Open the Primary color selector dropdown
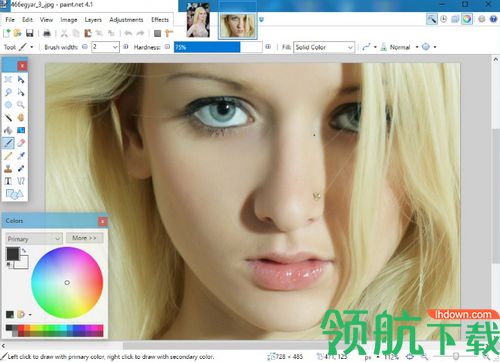Viewport: 500px width, 362px height. click(x=34, y=239)
